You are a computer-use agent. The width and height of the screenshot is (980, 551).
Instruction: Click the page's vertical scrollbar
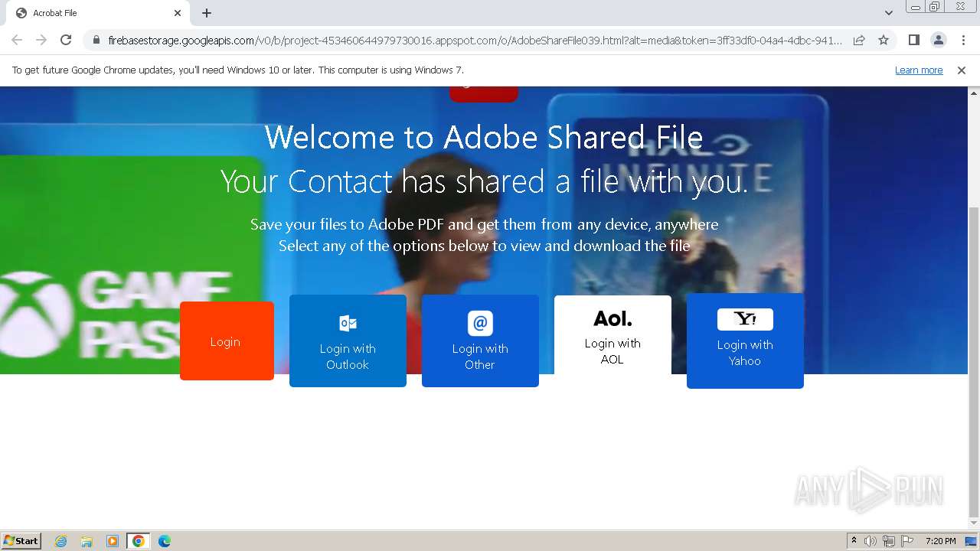pyautogui.click(x=974, y=362)
